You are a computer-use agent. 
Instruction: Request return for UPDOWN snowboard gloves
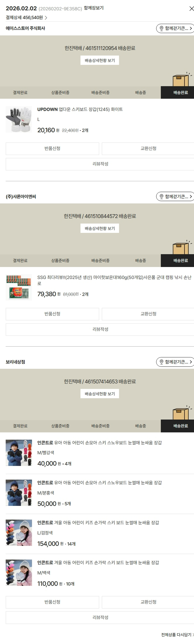(52, 148)
